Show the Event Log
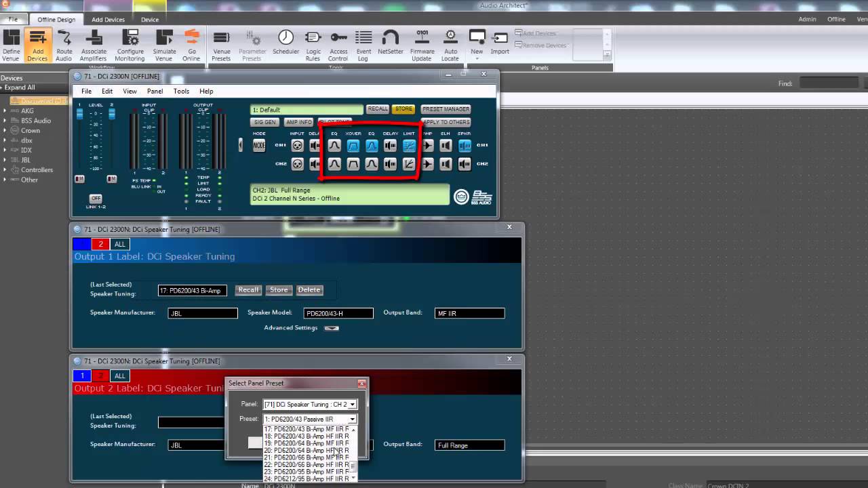The height and width of the screenshot is (488, 868). click(x=363, y=45)
